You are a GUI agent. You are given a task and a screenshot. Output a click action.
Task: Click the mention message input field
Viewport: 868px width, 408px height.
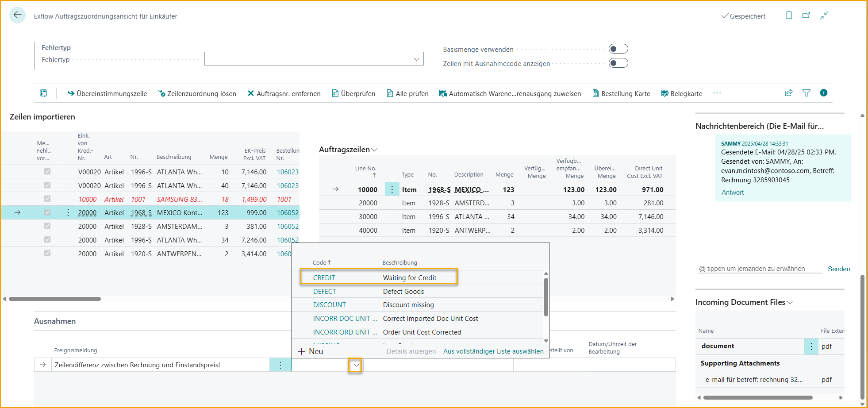tap(759, 269)
